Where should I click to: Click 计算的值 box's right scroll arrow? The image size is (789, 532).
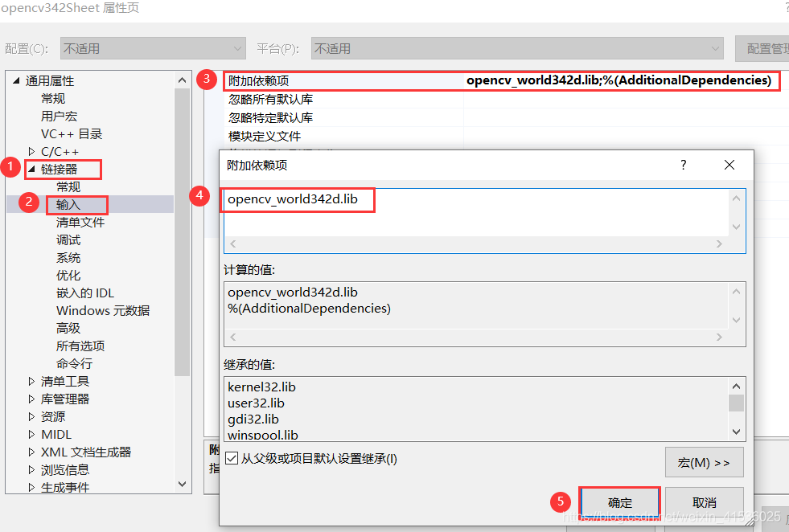719,338
